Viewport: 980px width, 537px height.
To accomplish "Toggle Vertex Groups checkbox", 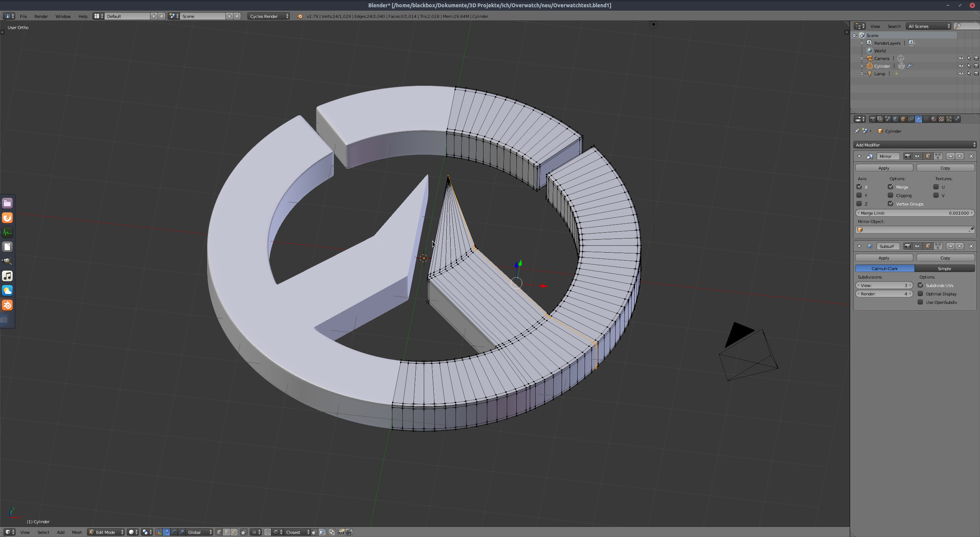I will tap(890, 204).
